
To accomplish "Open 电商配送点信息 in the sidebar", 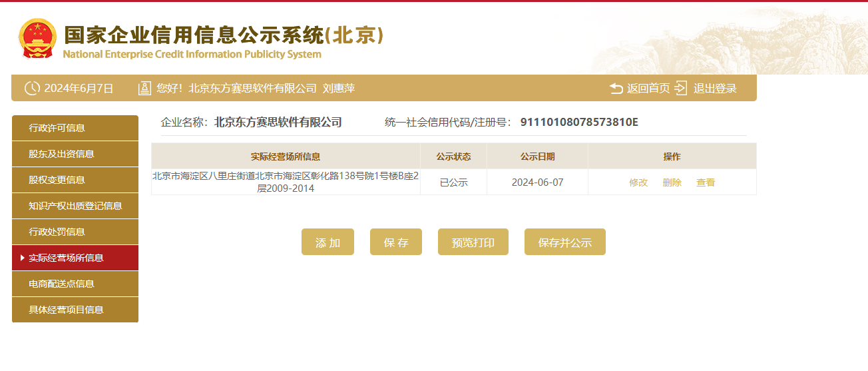I will coord(75,284).
